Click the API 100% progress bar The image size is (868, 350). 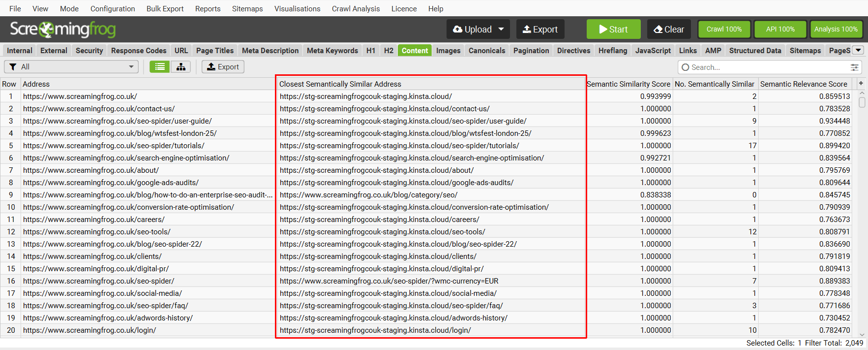tap(780, 29)
